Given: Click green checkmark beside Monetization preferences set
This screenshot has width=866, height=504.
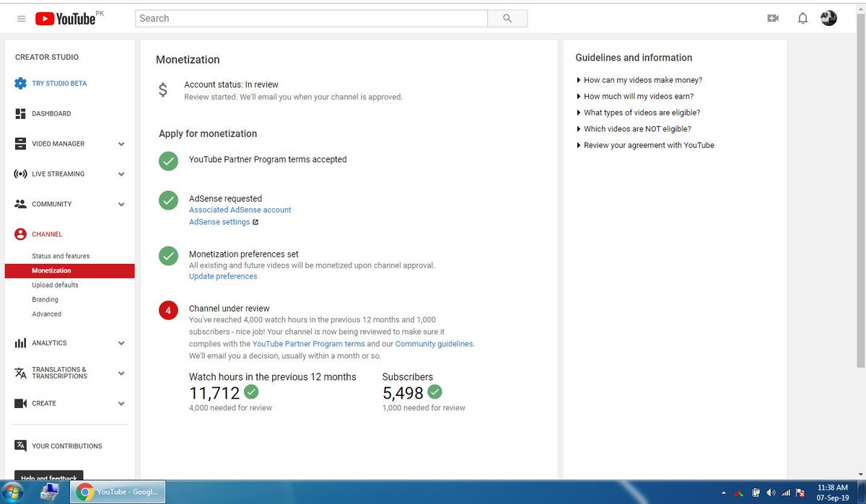Looking at the screenshot, I should [x=168, y=256].
